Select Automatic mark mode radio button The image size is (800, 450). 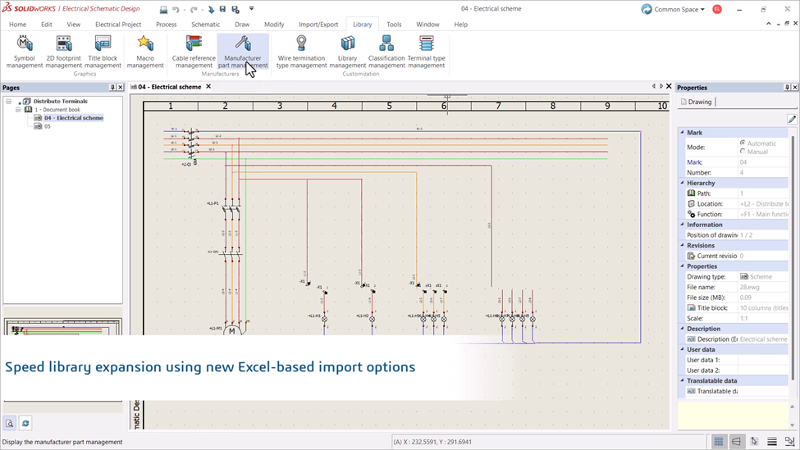[x=742, y=143]
